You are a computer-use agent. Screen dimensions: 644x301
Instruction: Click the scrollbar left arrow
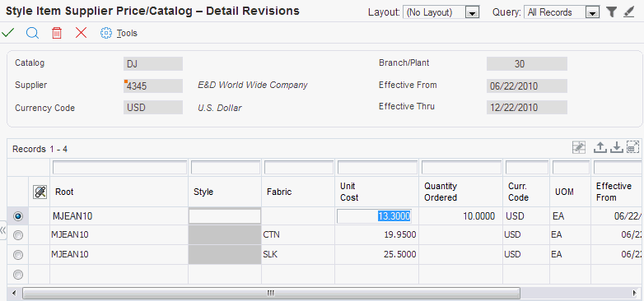[14, 293]
